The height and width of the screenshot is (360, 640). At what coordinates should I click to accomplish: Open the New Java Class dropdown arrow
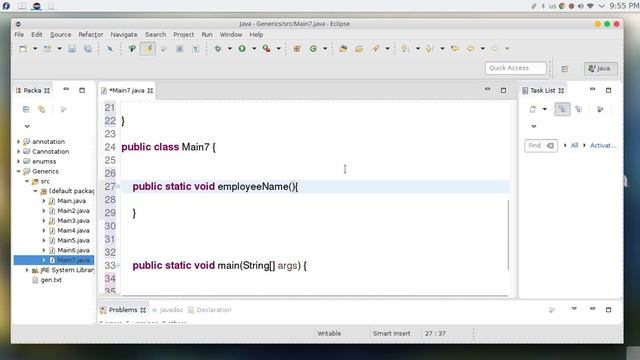point(325,49)
